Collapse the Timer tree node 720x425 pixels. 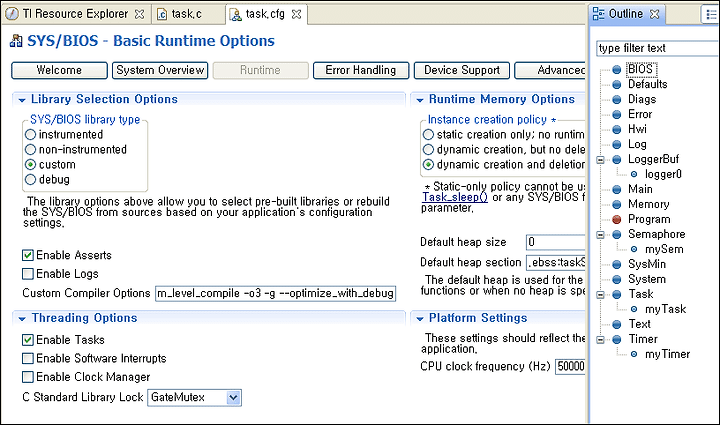click(x=600, y=339)
